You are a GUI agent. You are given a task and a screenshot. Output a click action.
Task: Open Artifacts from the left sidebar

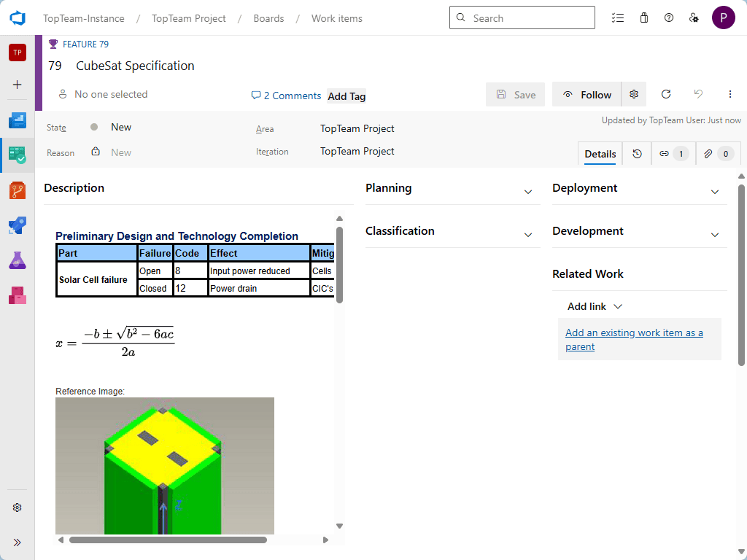pos(18,295)
